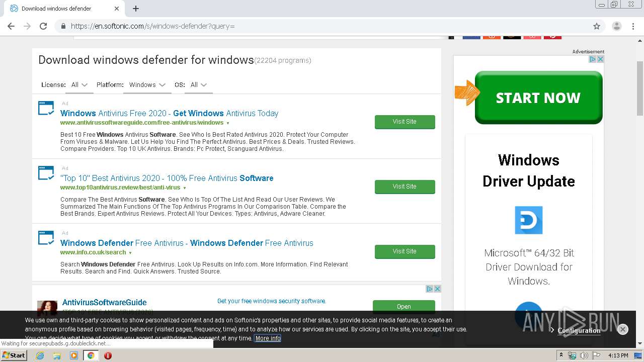Open the Chrome profile avatar
This screenshot has width=644, height=362.
[x=616, y=26]
